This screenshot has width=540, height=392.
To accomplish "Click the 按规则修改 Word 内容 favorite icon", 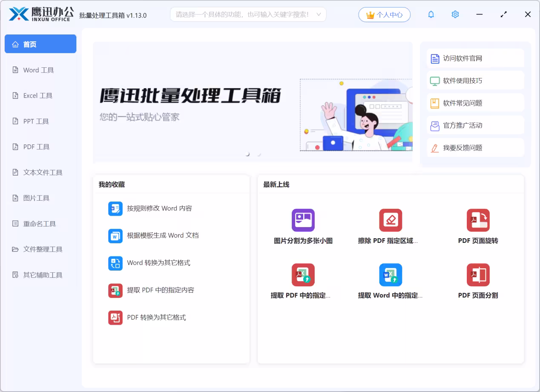I will coord(115,208).
